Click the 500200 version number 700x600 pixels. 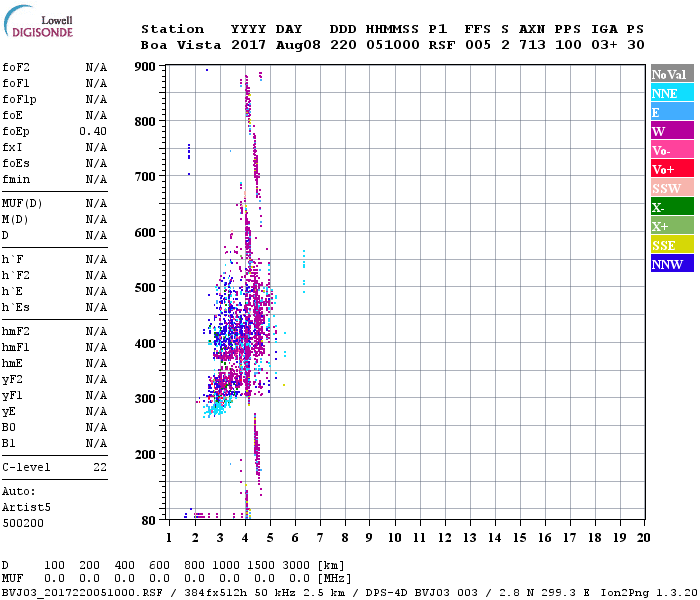pos(23,523)
